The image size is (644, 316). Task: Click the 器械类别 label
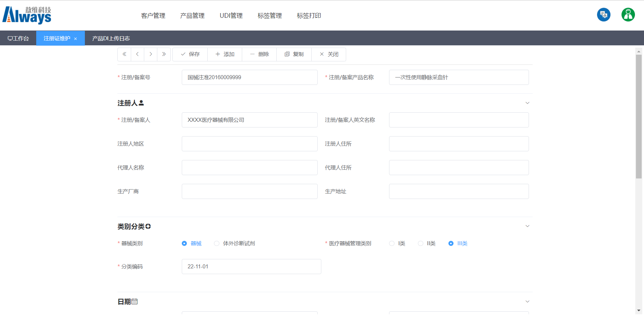click(x=132, y=244)
